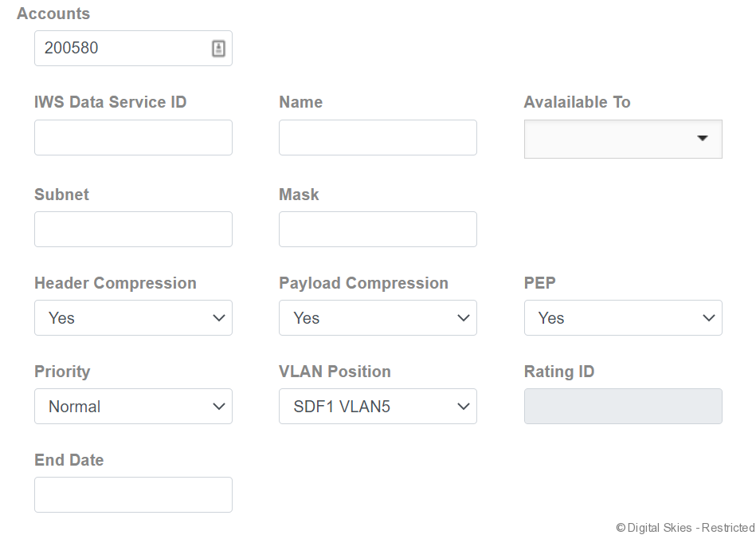Open the Avalailable To dropdown
This screenshot has width=756, height=535.
(x=623, y=139)
